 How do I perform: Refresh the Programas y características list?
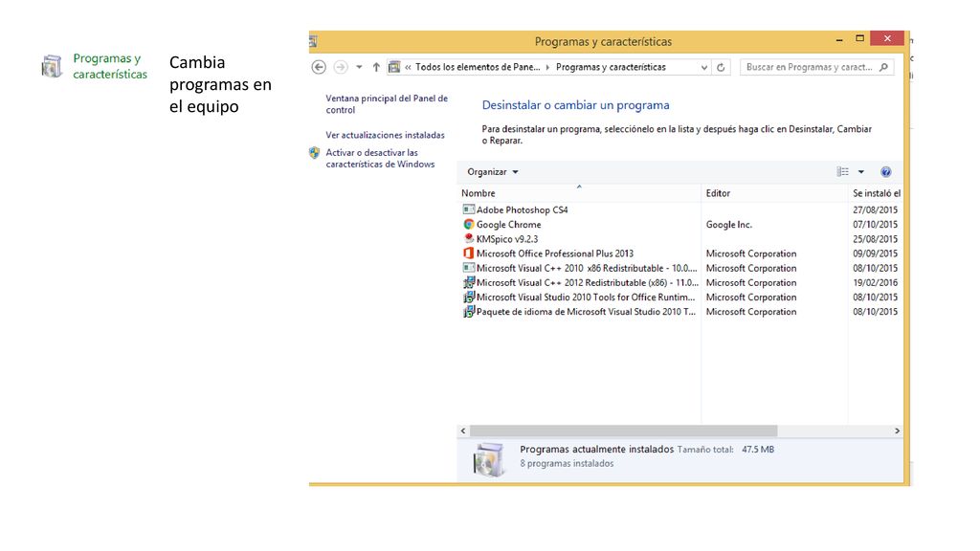click(x=721, y=68)
